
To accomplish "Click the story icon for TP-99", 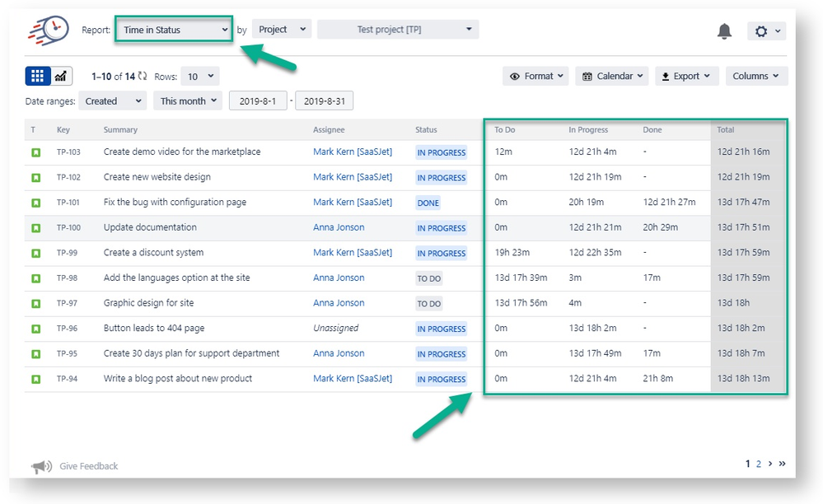I will pyautogui.click(x=35, y=254).
